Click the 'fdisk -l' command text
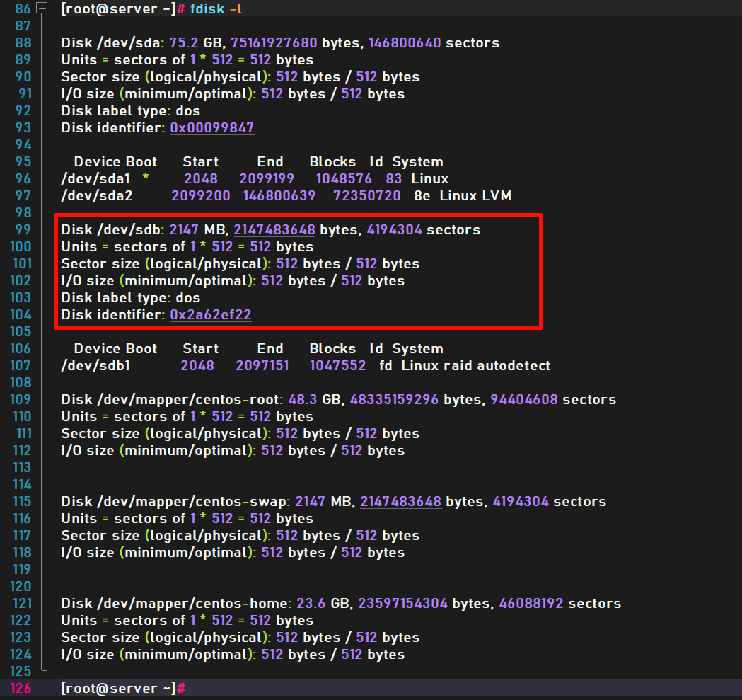This screenshot has width=742, height=700. [216, 9]
